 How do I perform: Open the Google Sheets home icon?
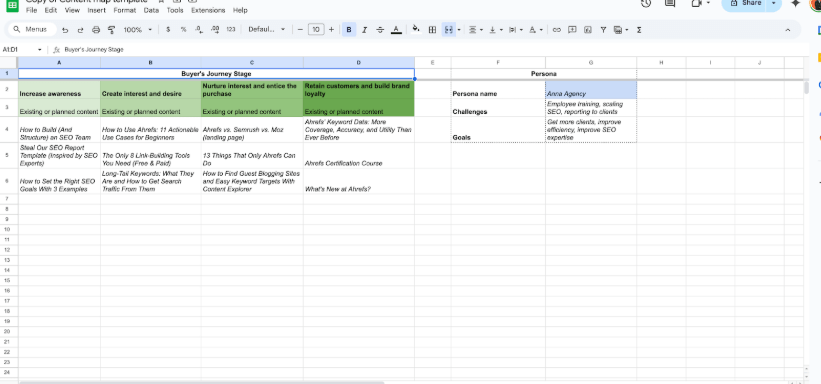click(12, 5)
